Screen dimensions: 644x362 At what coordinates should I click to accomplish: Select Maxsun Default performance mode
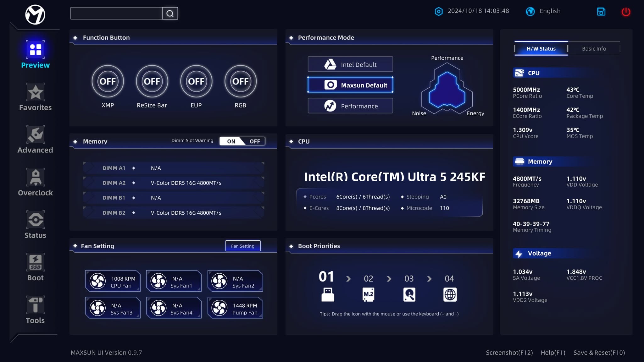pos(350,85)
